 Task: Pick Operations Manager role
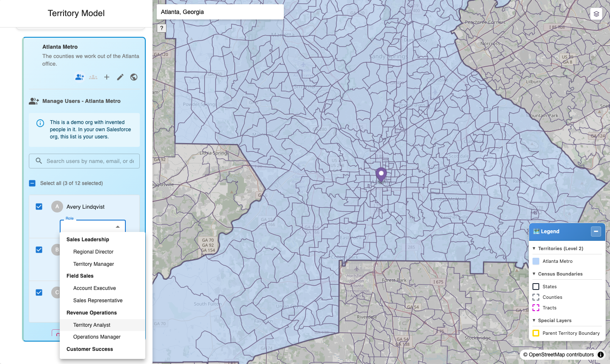point(103,337)
